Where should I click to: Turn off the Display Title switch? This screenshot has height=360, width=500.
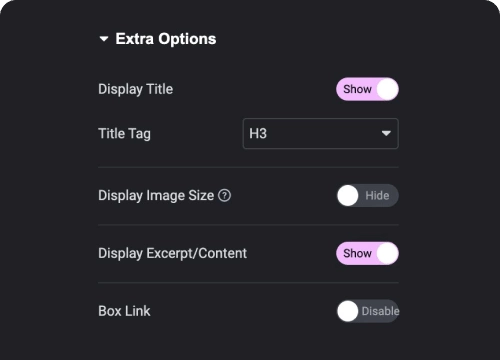click(x=367, y=89)
